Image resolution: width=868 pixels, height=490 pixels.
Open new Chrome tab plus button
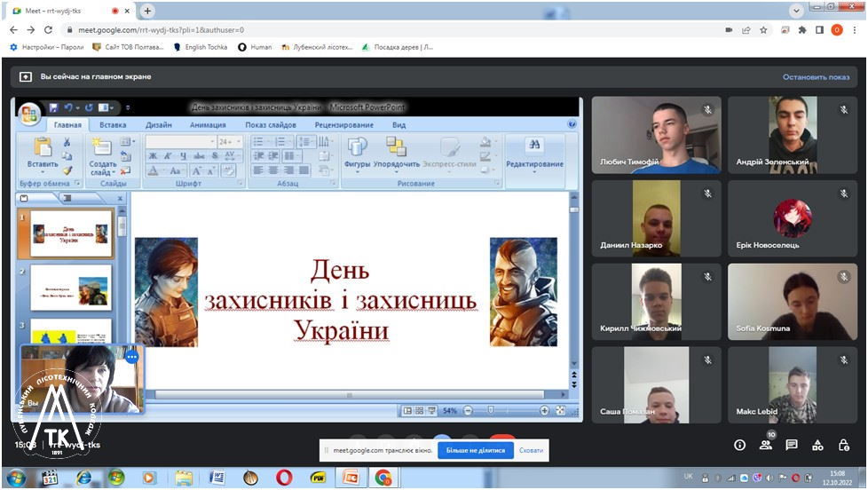(x=147, y=11)
